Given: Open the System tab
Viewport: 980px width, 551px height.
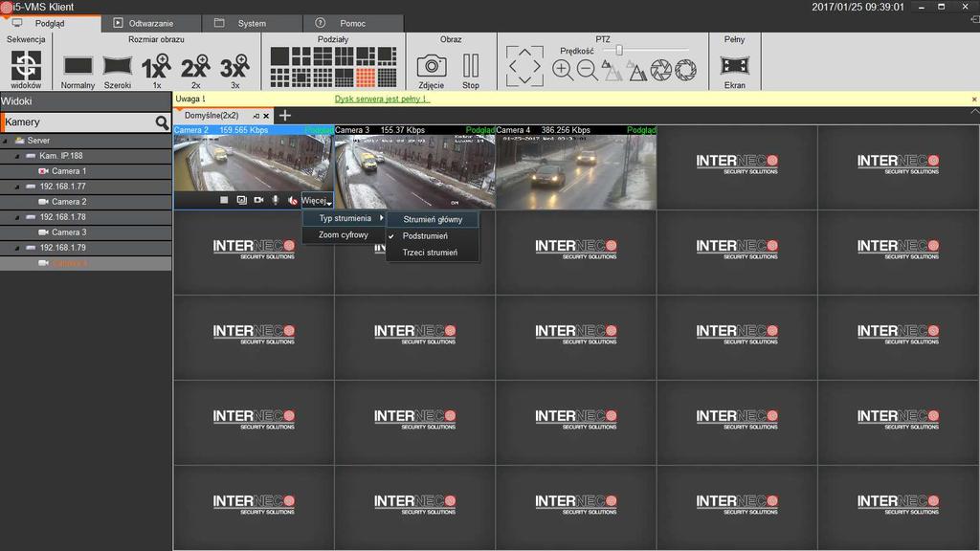Looking at the screenshot, I should (252, 23).
